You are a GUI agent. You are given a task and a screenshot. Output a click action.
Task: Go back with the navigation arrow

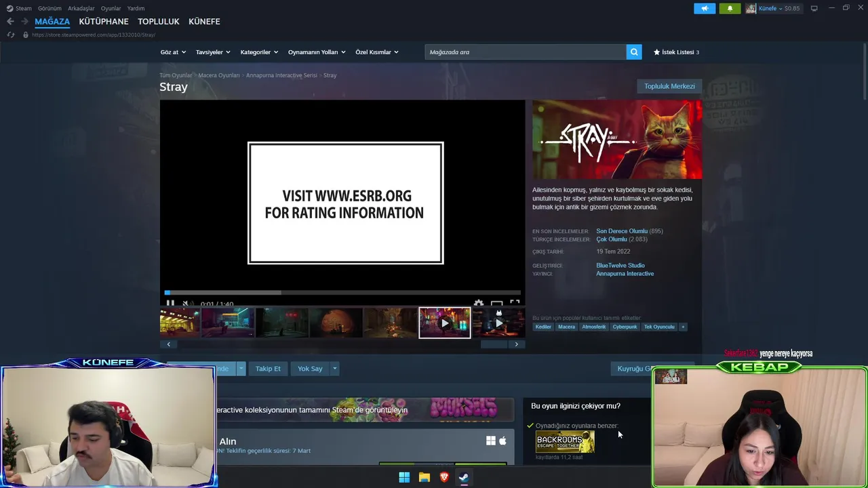click(x=10, y=22)
